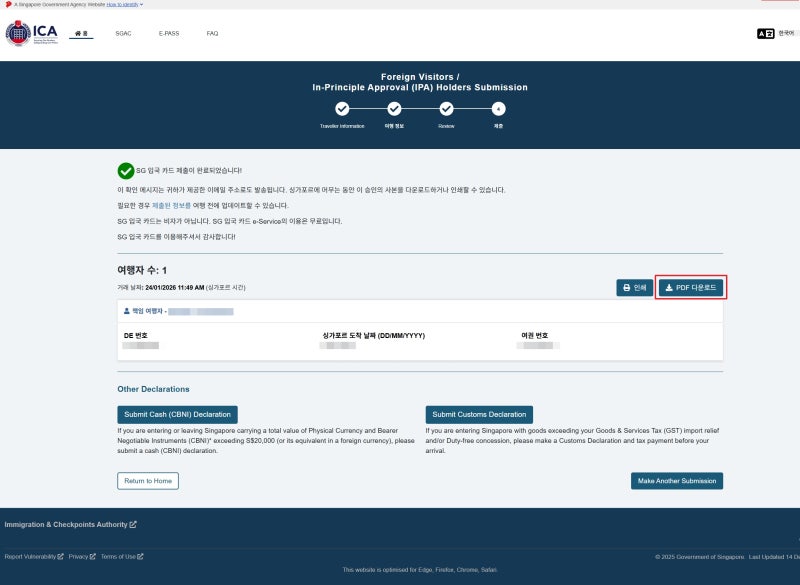The width and height of the screenshot is (800, 585).
Task: Click the 'DE 번호' label
Action: [x=136, y=336]
